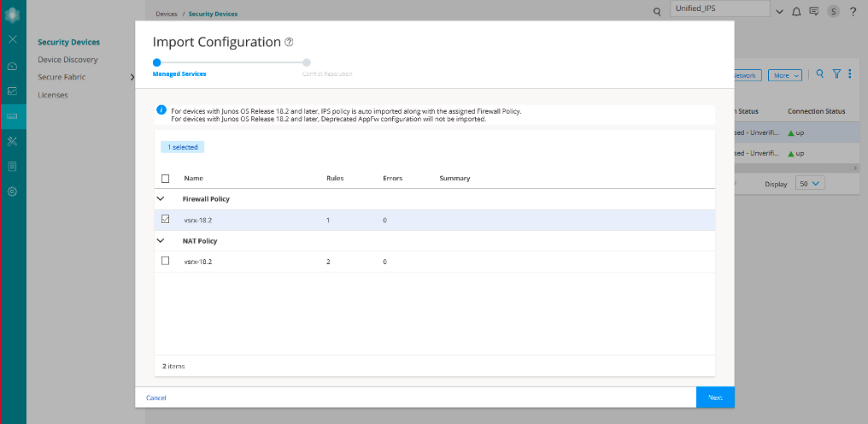Open the Reports document icon in the sidebar
This screenshot has width=868, height=424.
[x=12, y=166]
